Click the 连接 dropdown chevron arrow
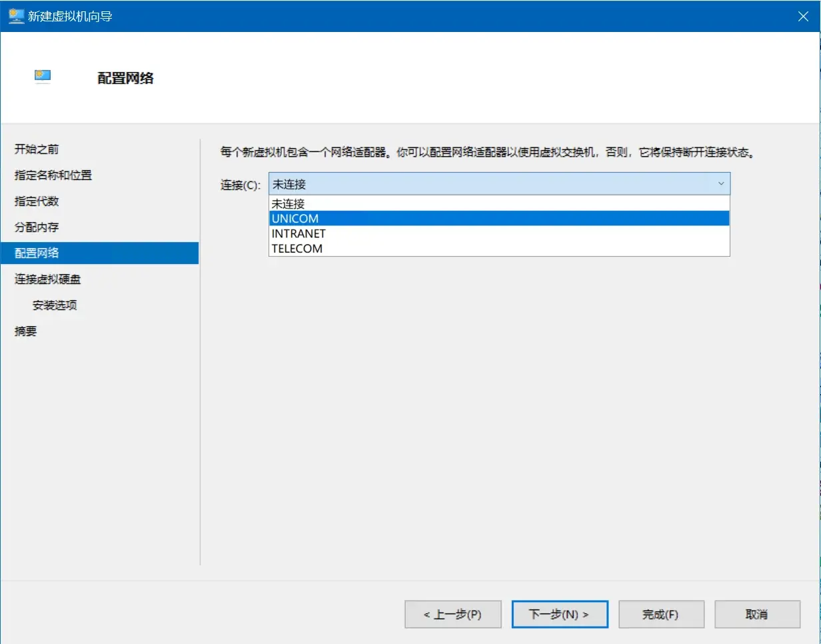 [x=720, y=184]
